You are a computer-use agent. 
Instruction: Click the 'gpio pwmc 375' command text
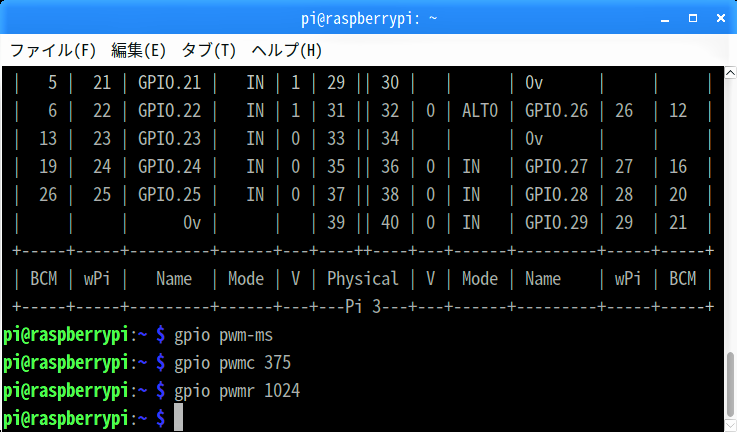[x=232, y=362]
